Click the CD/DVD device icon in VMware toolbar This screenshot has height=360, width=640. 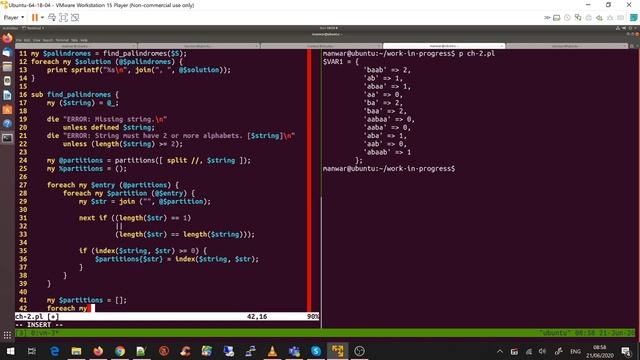[567, 18]
